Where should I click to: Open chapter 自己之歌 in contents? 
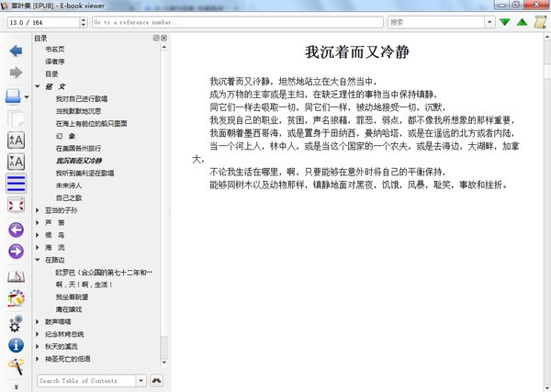pos(69,198)
